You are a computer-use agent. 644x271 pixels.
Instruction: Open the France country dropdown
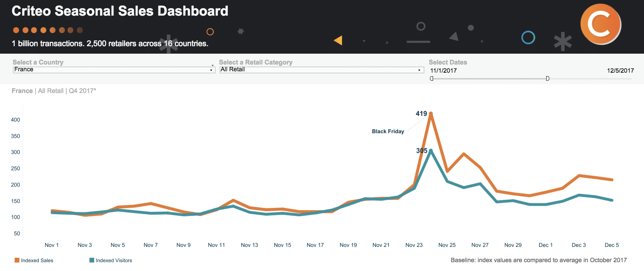pyautogui.click(x=114, y=70)
